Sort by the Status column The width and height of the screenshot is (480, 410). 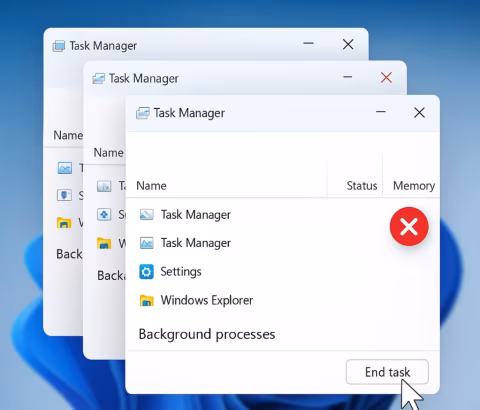coord(362,186)
